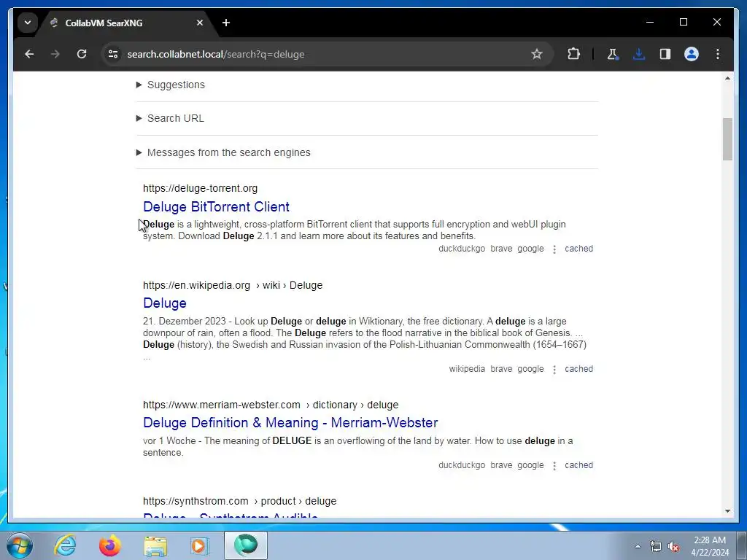
Task: Click the scrollbar up arrow
Action: [x=727, y=77]
